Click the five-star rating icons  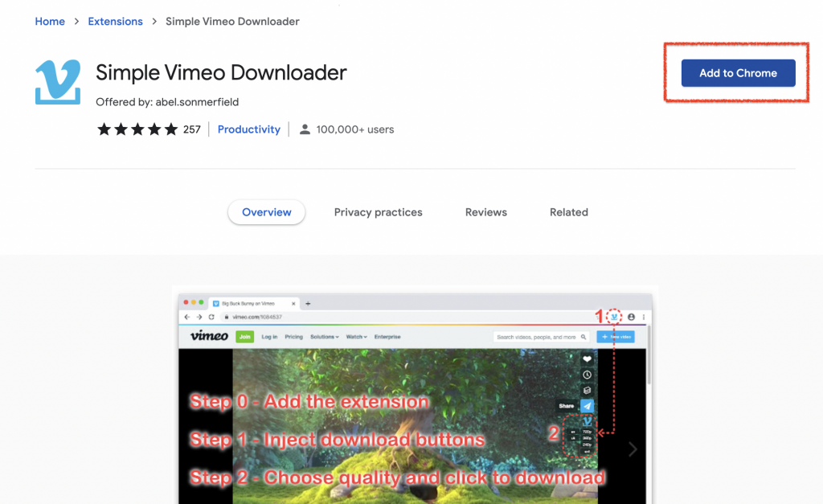click(137, 129)
